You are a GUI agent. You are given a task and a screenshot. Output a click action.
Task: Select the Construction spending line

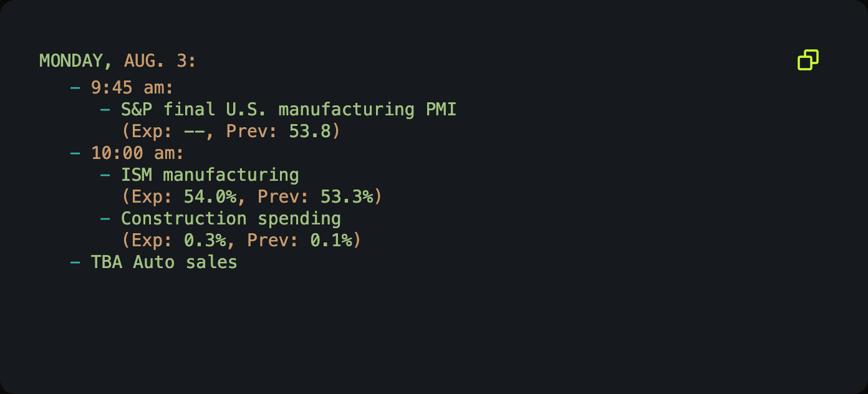pos(231,219)
